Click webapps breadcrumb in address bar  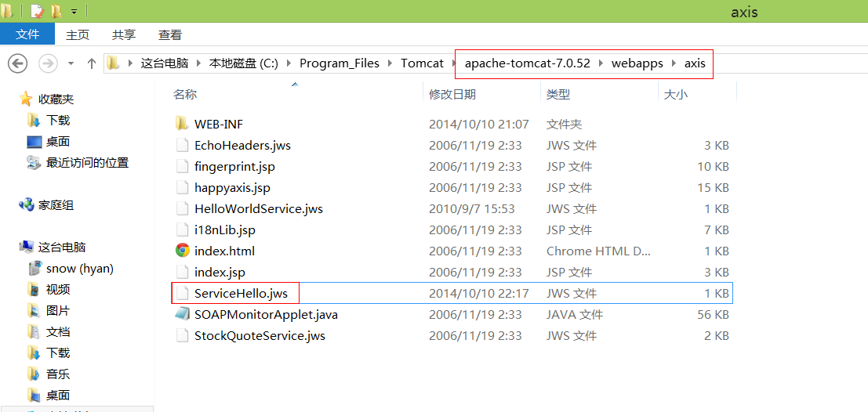[x=637, y=63]
